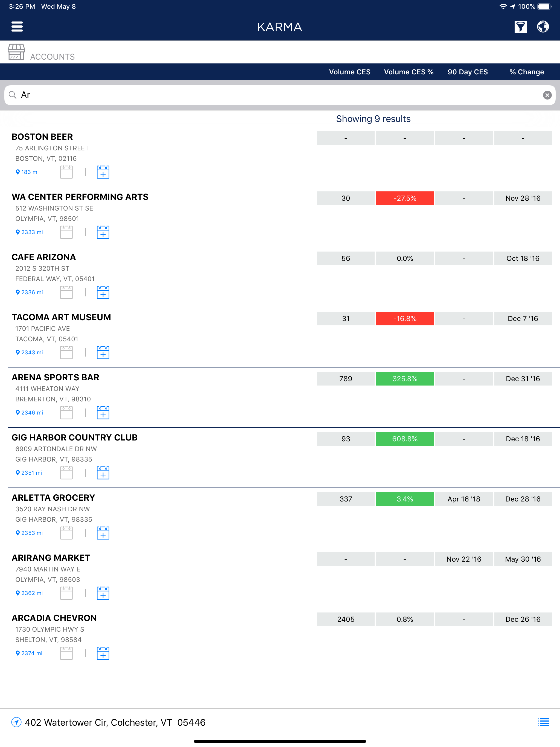Add calendar event for Arena Sports Bar
Screen dimensions: 560x747
pos(103,412)
